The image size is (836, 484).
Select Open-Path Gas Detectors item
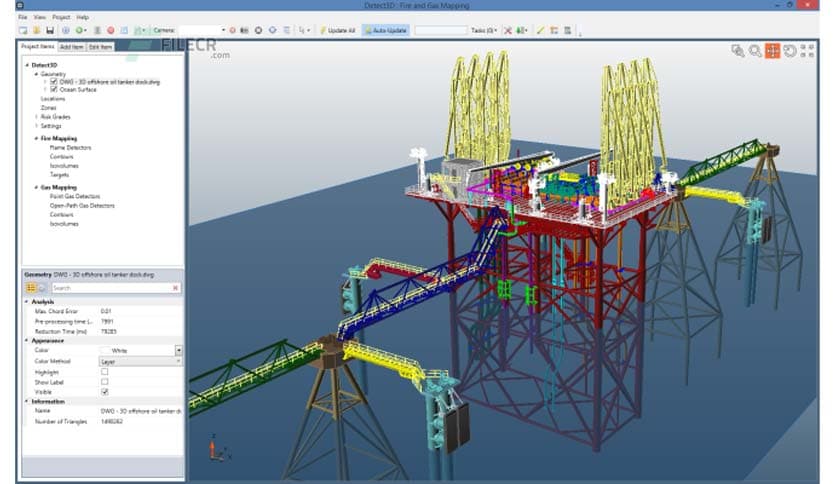point(82,205)
